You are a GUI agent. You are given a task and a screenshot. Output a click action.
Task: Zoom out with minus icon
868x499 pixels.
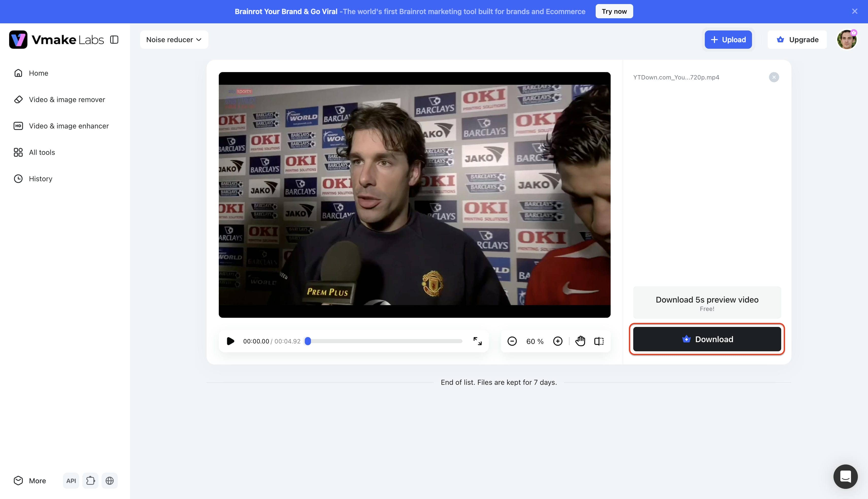click(x=512, y=341)
